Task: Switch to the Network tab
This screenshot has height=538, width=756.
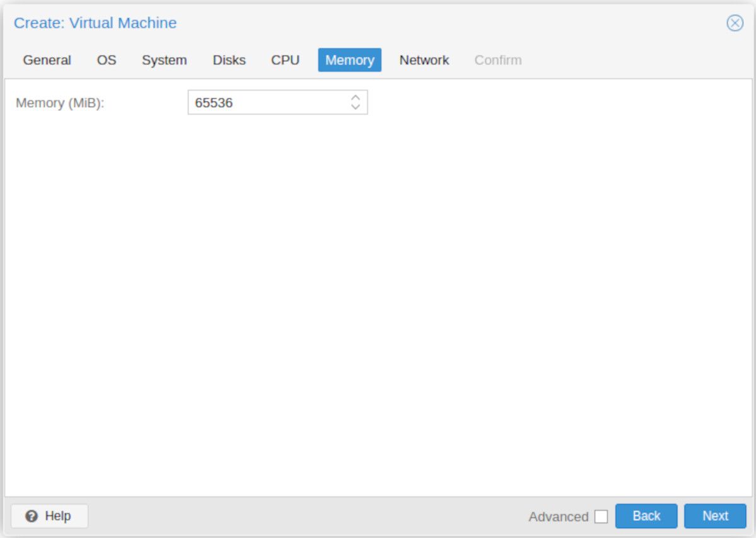Action: click(x=424, y=60)
